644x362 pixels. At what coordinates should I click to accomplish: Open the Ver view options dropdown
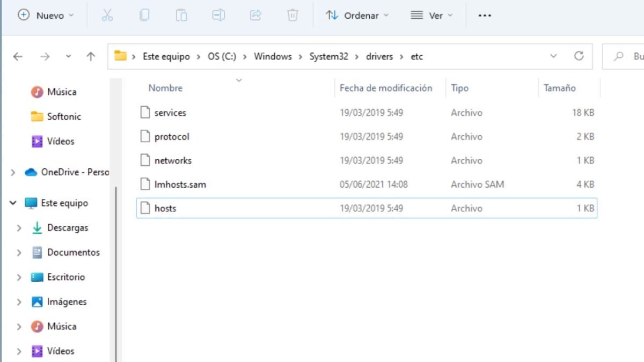tap(431, 16)
